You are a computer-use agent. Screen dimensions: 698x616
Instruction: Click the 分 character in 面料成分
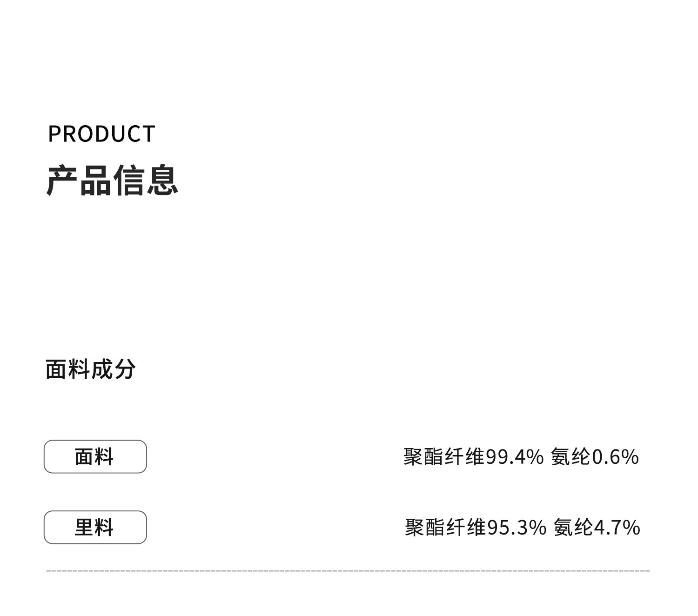125,369
